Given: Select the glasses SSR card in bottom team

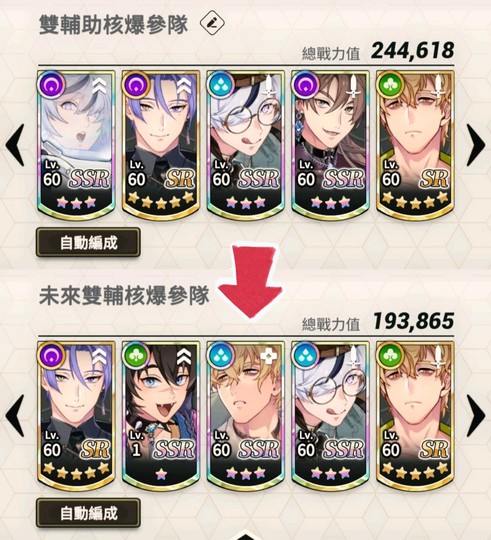Looking at the screenshot, I should [330, 416].
